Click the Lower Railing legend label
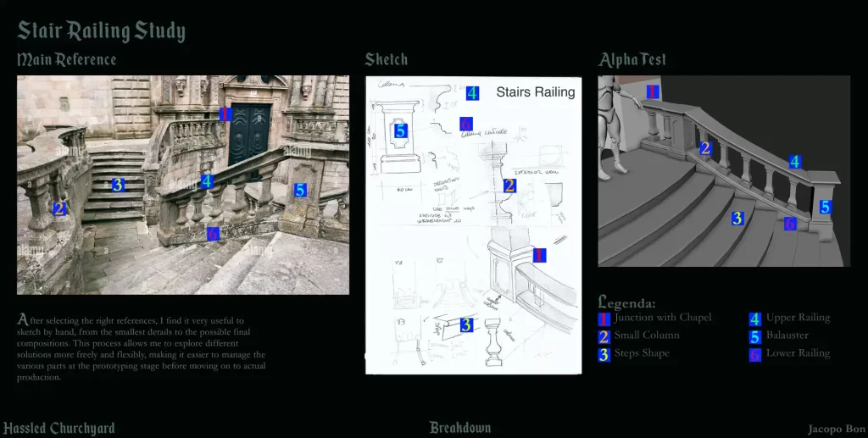 pyautogui.click(x=798, y=353)
